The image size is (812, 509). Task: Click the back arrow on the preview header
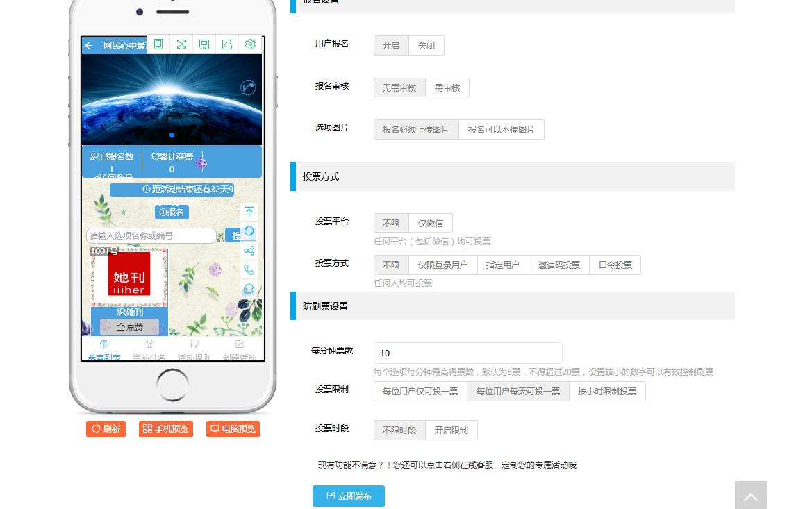click(x=88, y=44)
